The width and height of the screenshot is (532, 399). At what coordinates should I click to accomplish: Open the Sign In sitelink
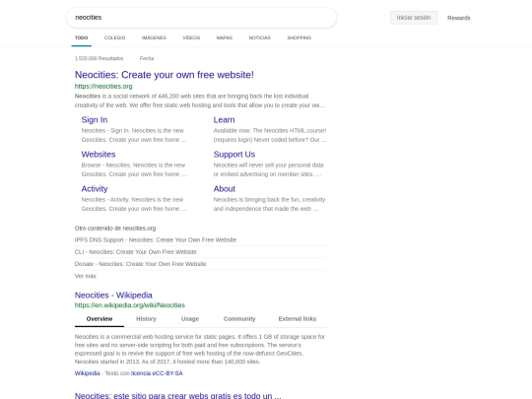click(x=95, y=120)
